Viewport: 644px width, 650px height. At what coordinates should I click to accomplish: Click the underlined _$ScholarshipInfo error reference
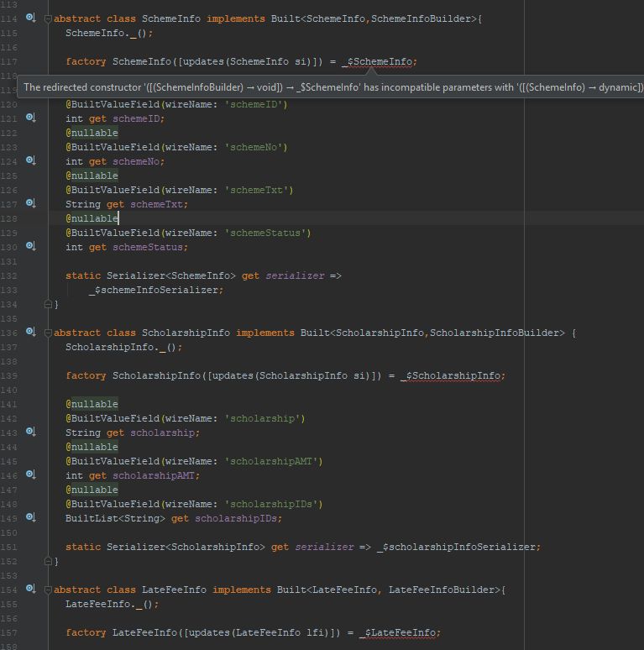tap(451, 376)
